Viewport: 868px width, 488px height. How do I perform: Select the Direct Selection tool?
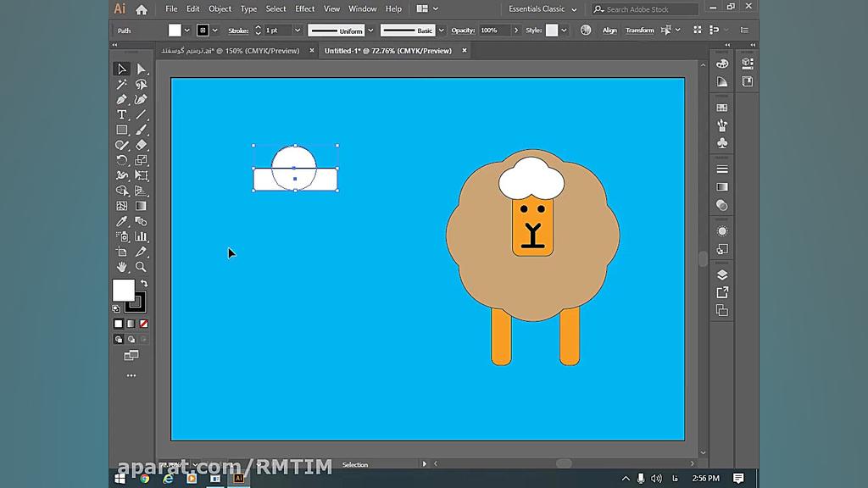tap(142, 69)
